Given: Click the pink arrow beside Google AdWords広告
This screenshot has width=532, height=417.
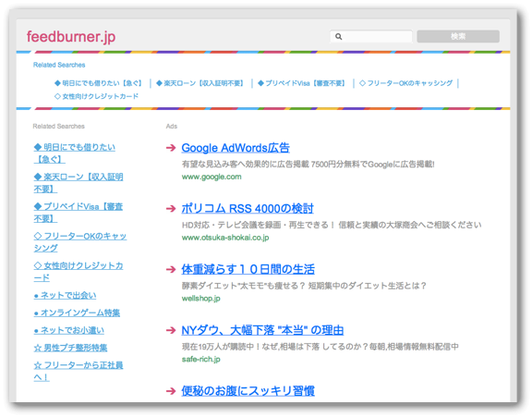Looking at the screenshot, I should pos(171,148).
